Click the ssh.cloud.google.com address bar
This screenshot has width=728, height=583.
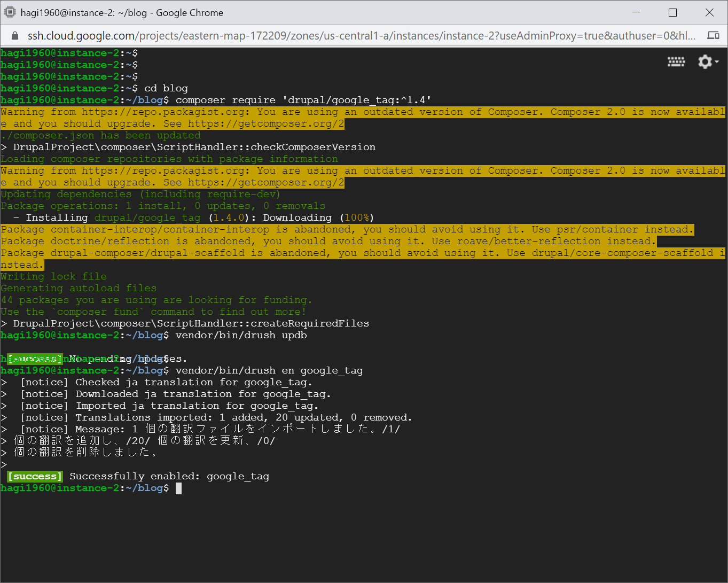coord(361,36)
